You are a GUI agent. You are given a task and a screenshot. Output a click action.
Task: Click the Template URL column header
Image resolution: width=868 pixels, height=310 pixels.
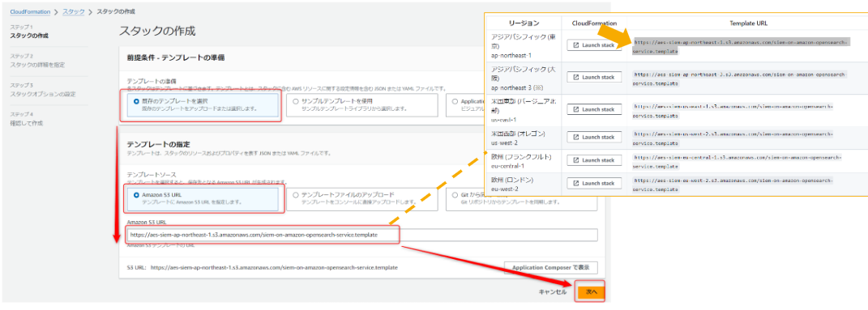click(x=748, y=23)
